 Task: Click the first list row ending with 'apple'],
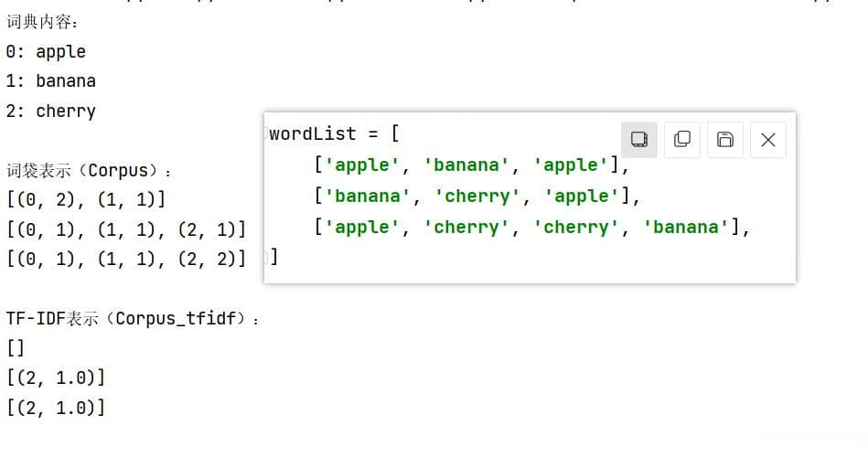point(470,165)
